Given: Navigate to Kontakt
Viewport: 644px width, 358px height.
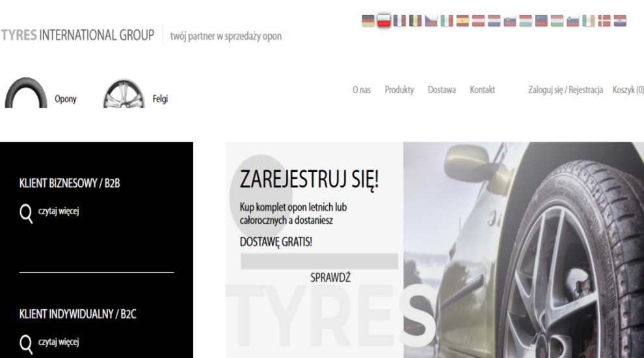Looking at the screenshot, I should (482, 90).
